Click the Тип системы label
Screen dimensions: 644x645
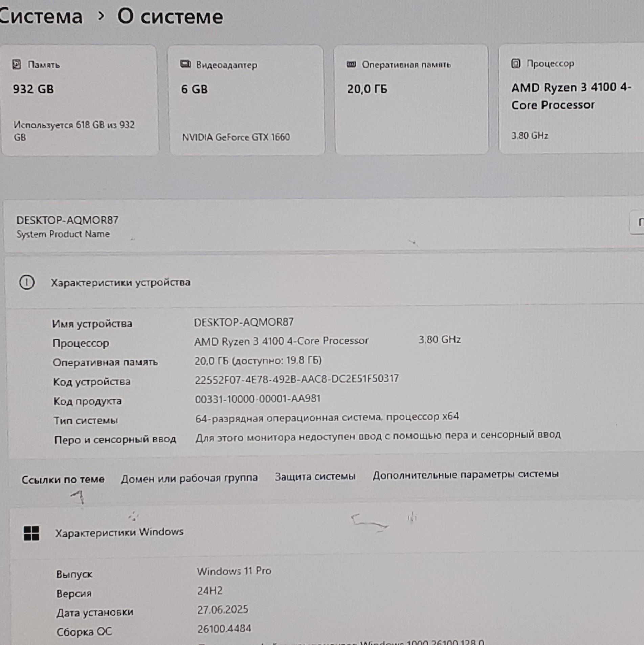[x=86, y=420]
